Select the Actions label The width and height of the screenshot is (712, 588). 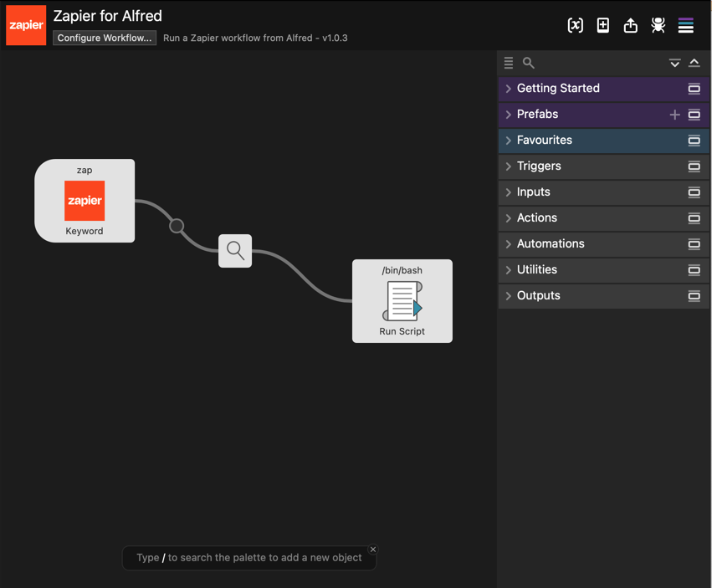[x=537, y=217]
